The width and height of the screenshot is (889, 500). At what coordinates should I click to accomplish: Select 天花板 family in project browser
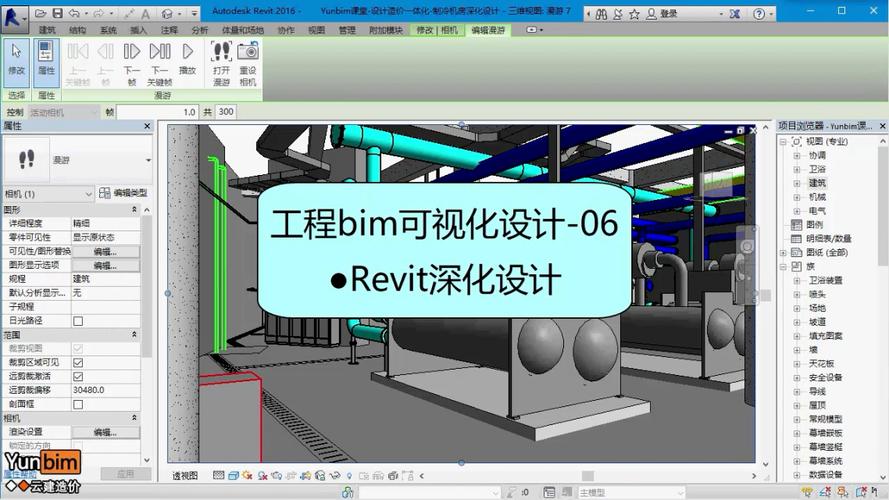point(821,364)
